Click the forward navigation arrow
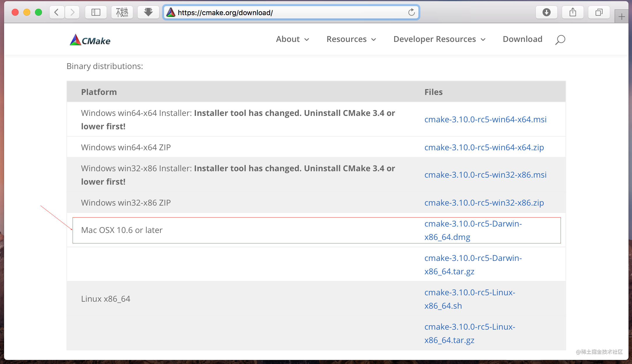 [72, 12]
